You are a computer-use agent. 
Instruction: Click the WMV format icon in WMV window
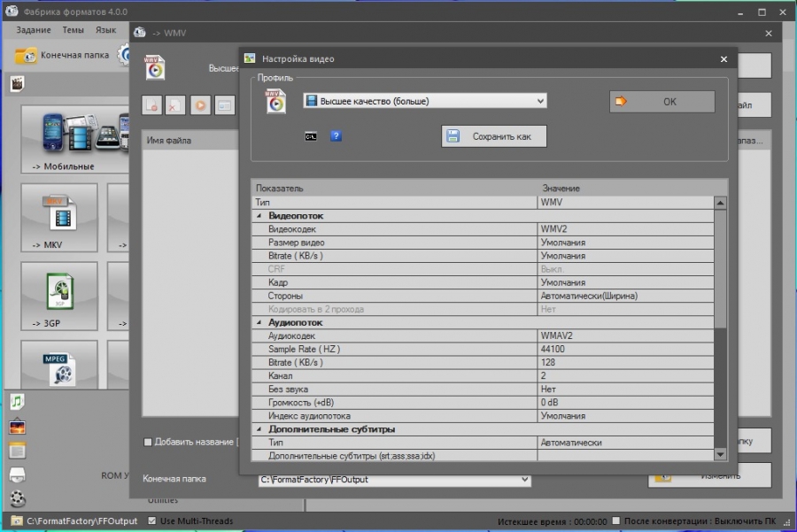154,67
